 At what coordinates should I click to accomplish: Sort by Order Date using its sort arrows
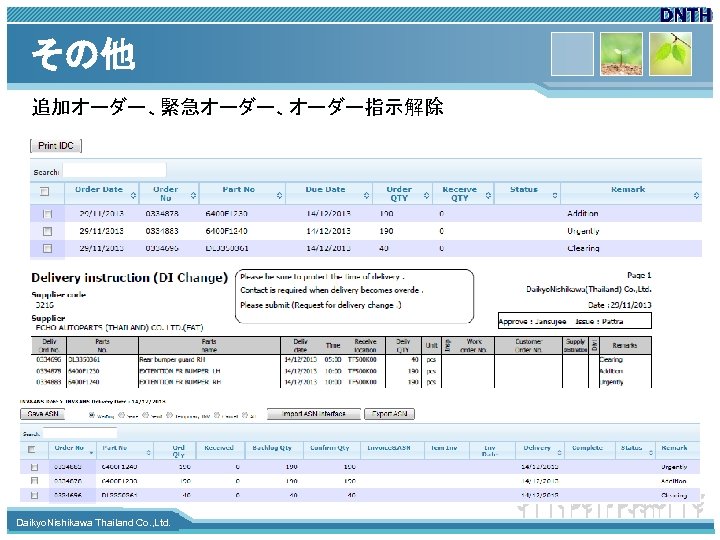133,196
